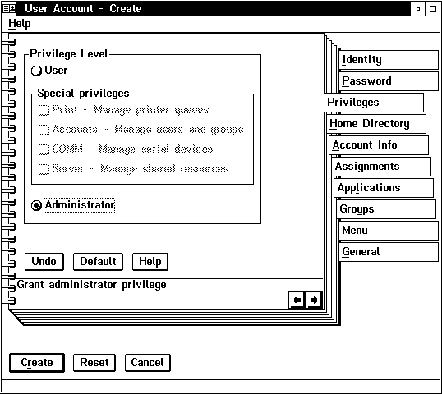Click the Reset button

[94, 363]
